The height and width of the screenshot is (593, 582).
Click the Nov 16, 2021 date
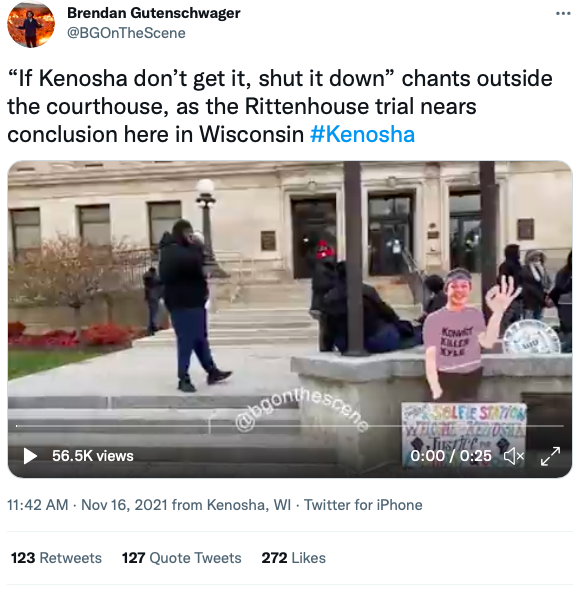[x=124, y=505]
